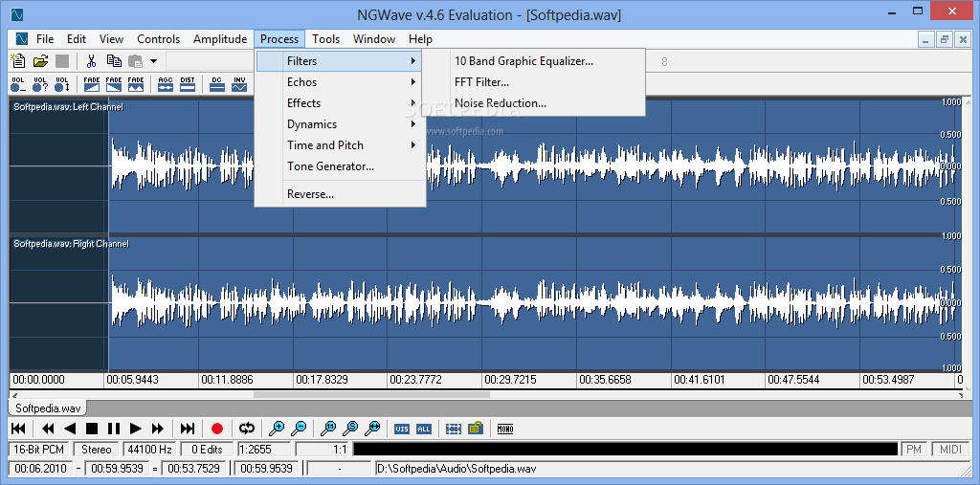Open the View menu
This screenshot has width=980, height=485.
tap(111, 39)
